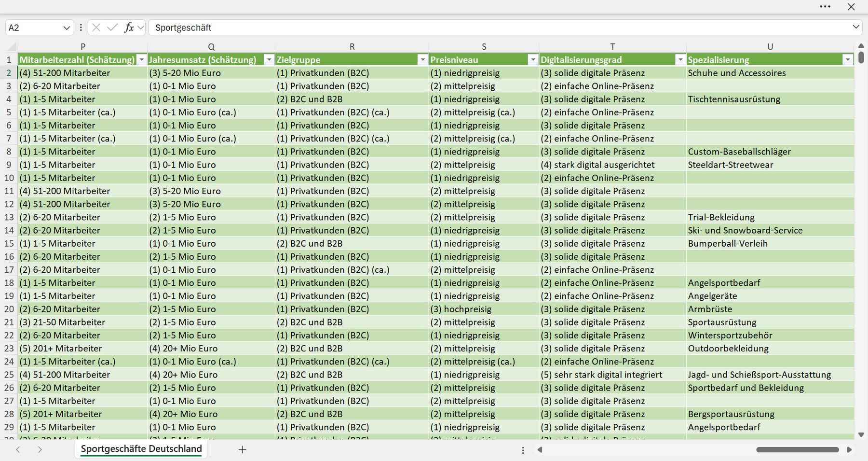Click cell '(5) sehr stark digital integriert'

click(x=612, y=375)
